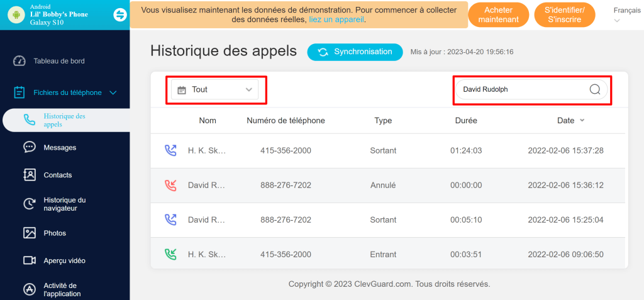
Task: Sort by Date column arrow
Action: pos(582,120)
